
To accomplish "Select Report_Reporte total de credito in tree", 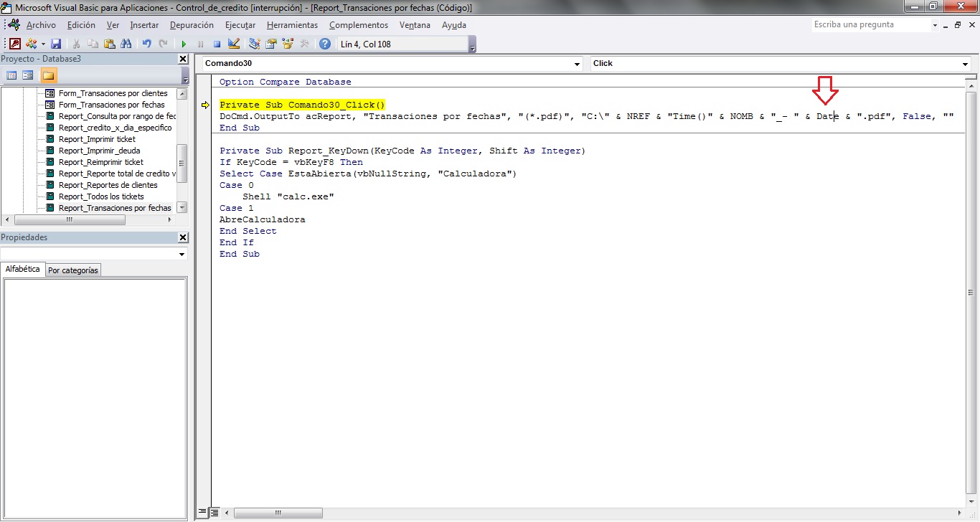I will (117, 174).
